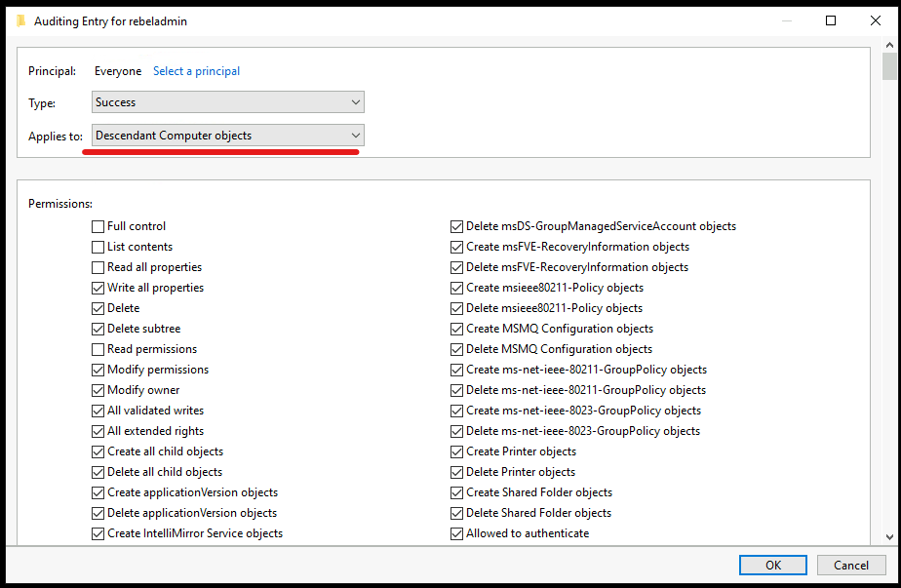This screenshot has width=901, height=588.
Task: Enable the Full control checkbox
Action: click(98, 226)
